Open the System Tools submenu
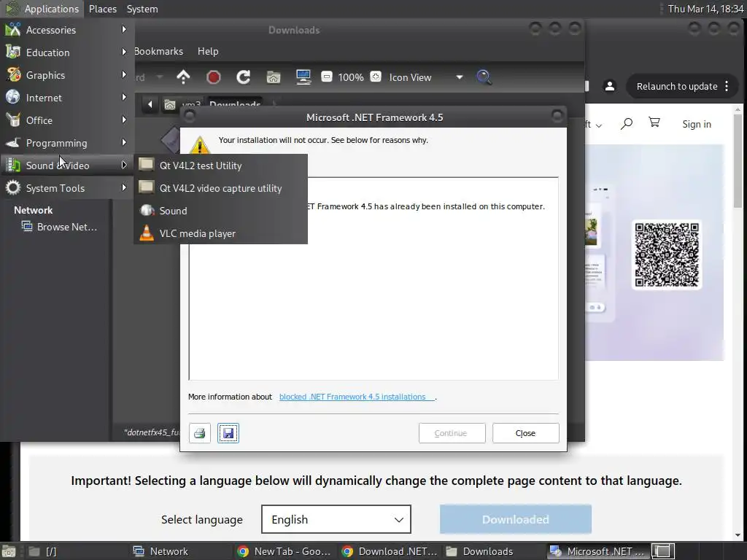Screen dimensions: 747x560 pyautogui.click(x=66, y=188)
